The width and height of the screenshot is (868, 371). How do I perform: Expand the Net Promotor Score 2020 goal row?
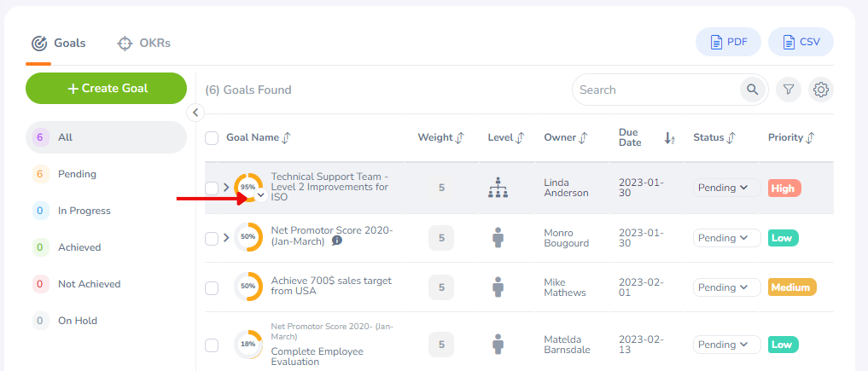[x=226, y=238]
